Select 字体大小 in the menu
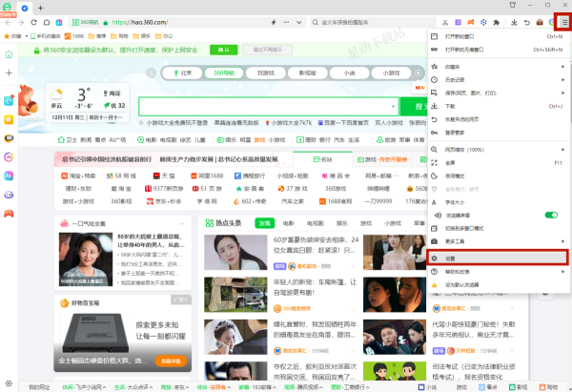Viewport: 572px width, 392px height. pyautogui.click(x=499, y=202)
